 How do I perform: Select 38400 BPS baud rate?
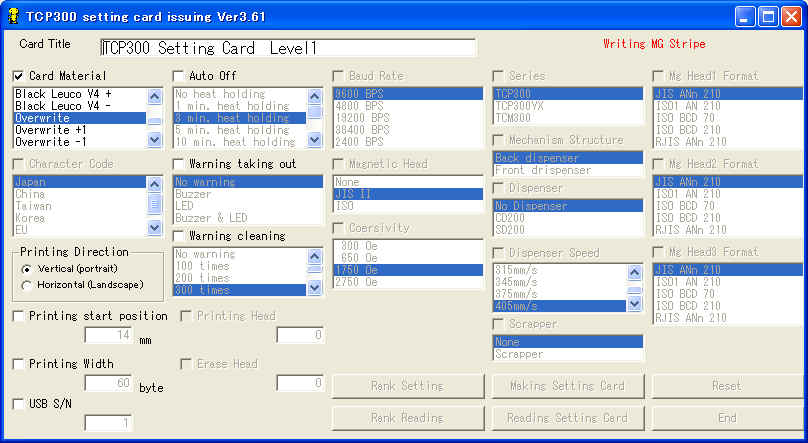pyautogui.click(x=408, y=130)
